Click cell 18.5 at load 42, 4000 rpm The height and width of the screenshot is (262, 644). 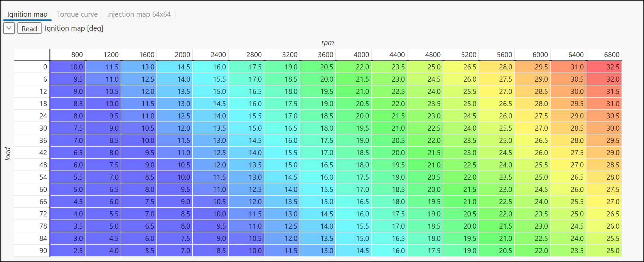point(354,153)
